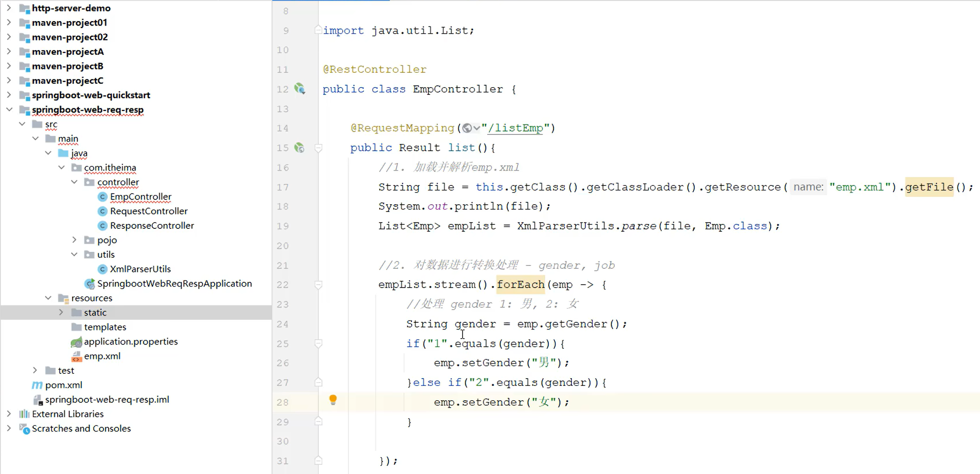The width and height of the screenshot is (980, 474).
Task: Click the globe gutter icon on line 15
Action: coord(300,148)
